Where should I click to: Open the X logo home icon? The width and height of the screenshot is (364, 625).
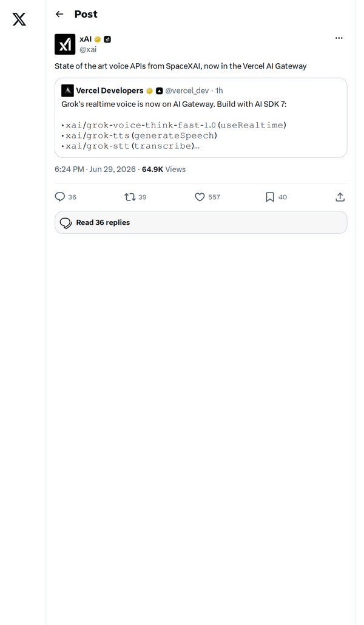coord(19,19)
